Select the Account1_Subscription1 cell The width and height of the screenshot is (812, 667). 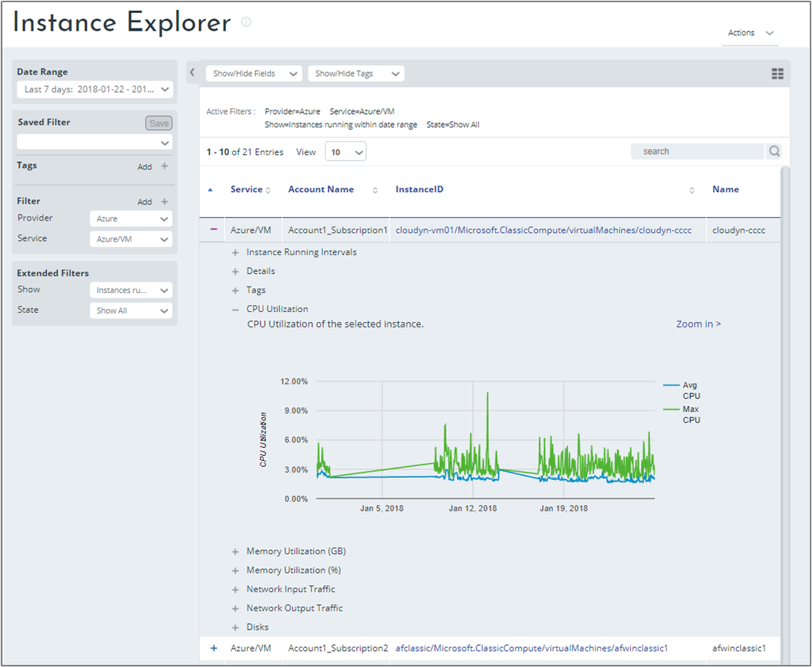coord(338,230)
